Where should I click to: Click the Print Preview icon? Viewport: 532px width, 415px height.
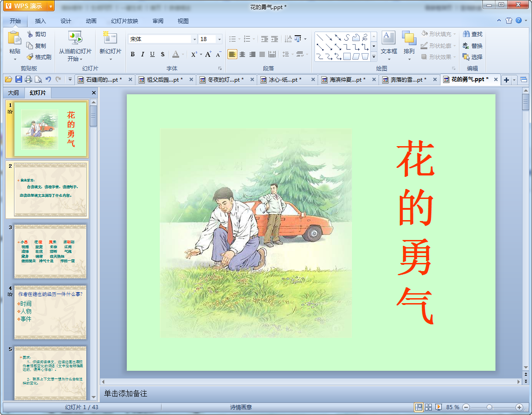point(38,80)
